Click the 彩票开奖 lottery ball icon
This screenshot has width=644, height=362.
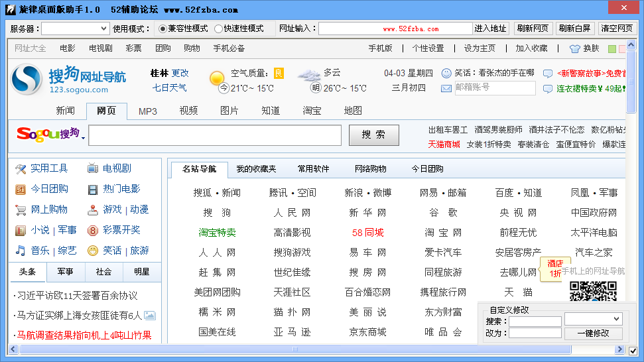93,231
